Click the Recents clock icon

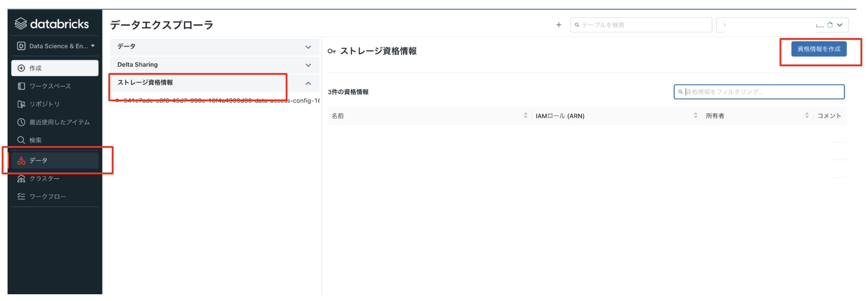(21, 122)
